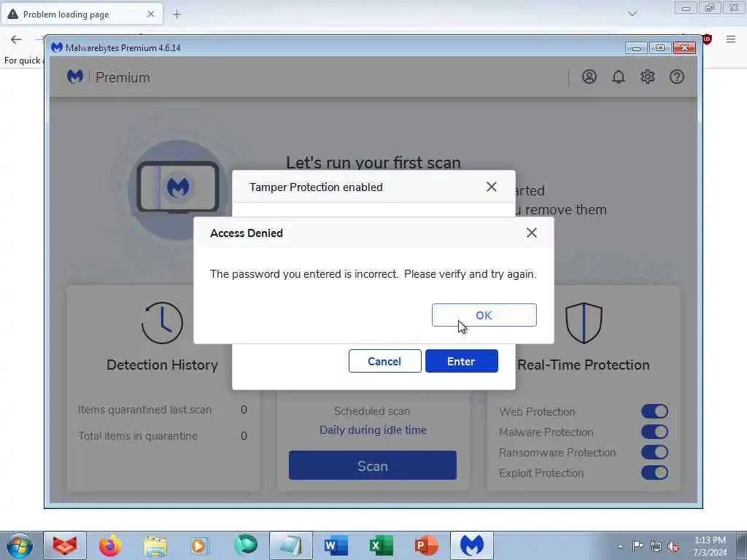This screenshot has height=560, width=747.
Task: Toggle Exploit Protection switch
Action: pyautogui.click(x=654, y=472)
